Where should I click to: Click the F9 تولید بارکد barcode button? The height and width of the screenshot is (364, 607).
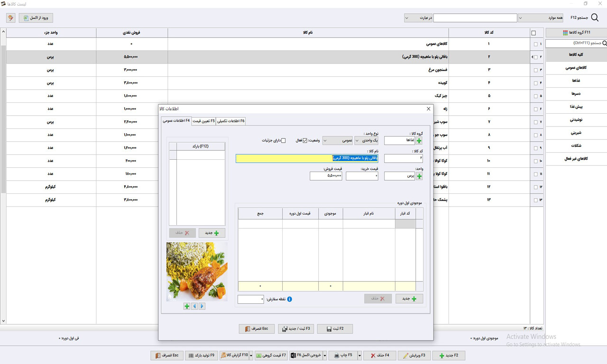point(201,355)
